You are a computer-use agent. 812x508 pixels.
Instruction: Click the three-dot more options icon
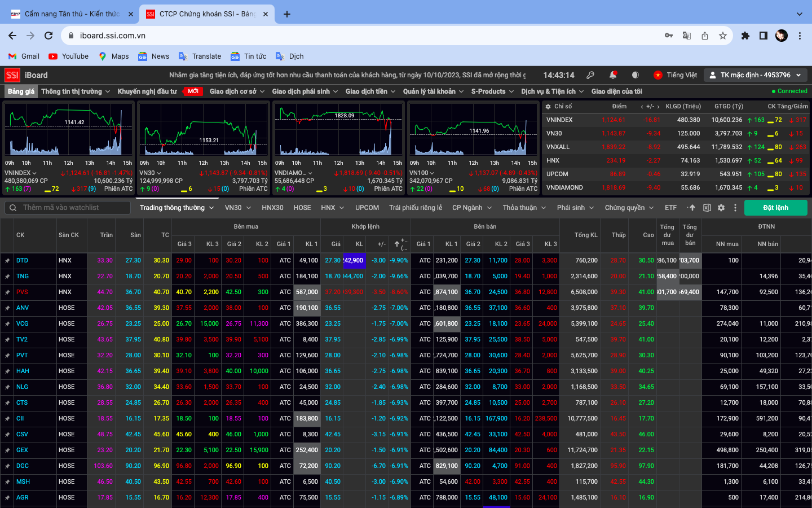tap(735, 208)
